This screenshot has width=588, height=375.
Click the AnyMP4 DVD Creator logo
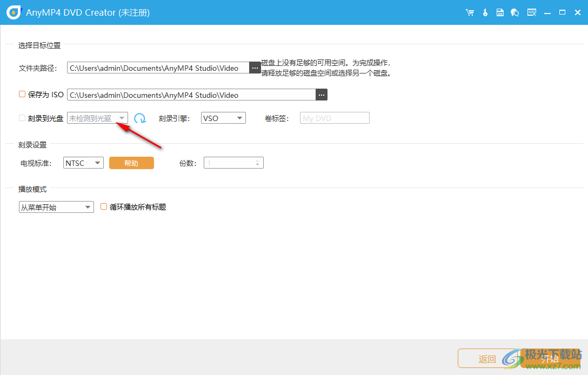point(14,12)
